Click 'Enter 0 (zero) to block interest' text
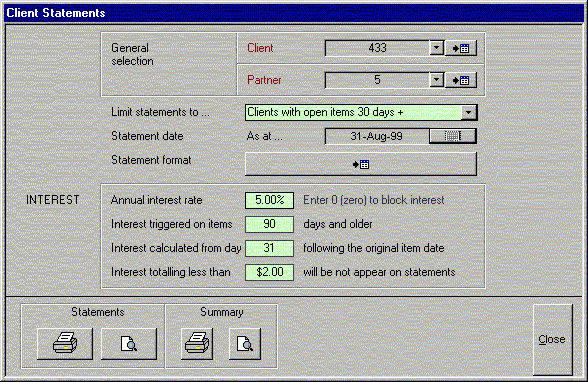 pos(374,200)
